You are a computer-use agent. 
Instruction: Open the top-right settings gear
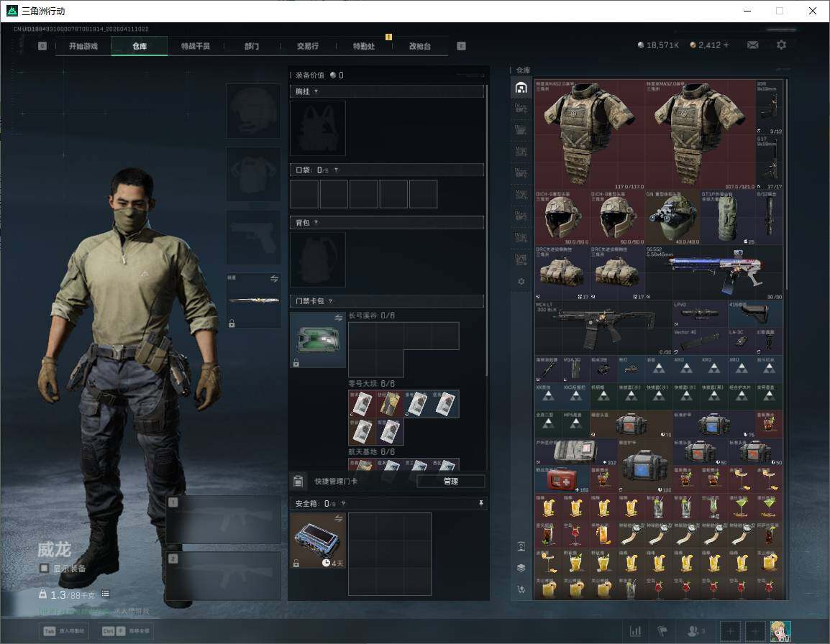coord(781,45)
